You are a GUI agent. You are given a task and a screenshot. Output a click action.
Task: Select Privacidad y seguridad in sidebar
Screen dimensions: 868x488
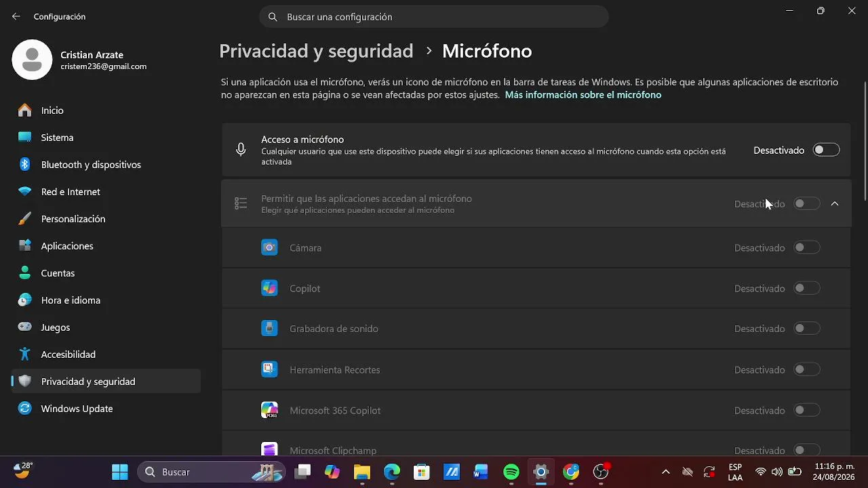click(106, 382)
